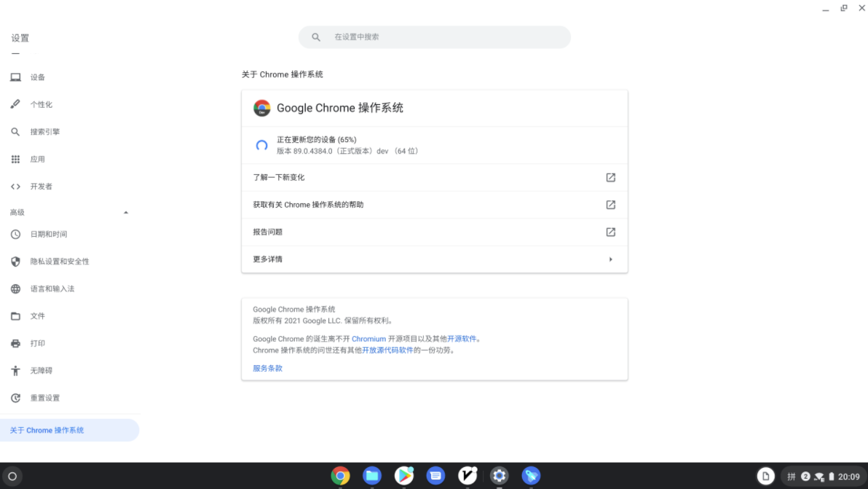
Task: Click the 设置 title heading
Action: tap(20, 38)
